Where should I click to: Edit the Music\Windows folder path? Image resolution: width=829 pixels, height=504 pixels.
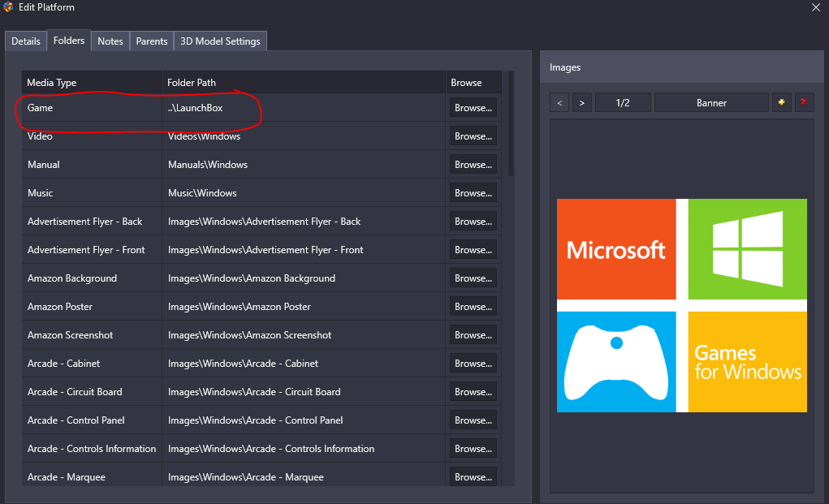pyautogui.click(x=304, y=193)
